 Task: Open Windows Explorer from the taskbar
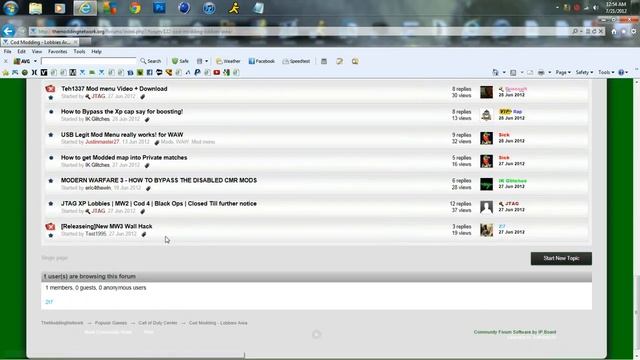tap(36, 8)
